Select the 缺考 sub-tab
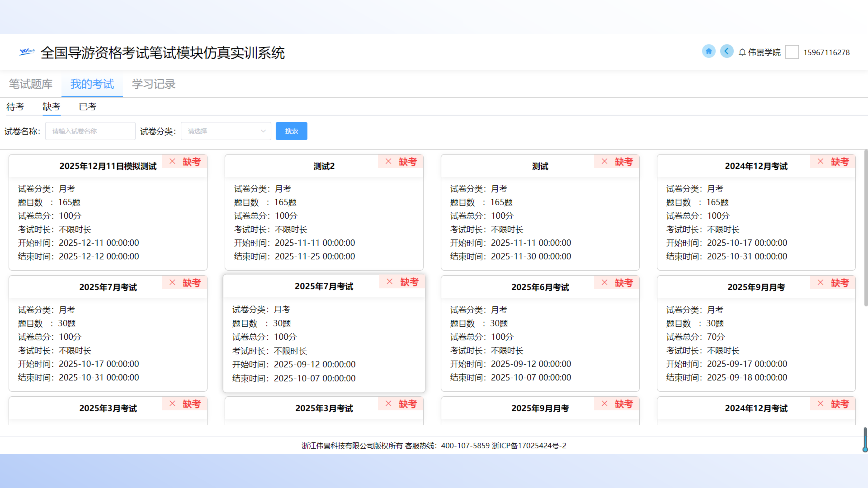This screenshot has width=868, height=488. [51, 107]
